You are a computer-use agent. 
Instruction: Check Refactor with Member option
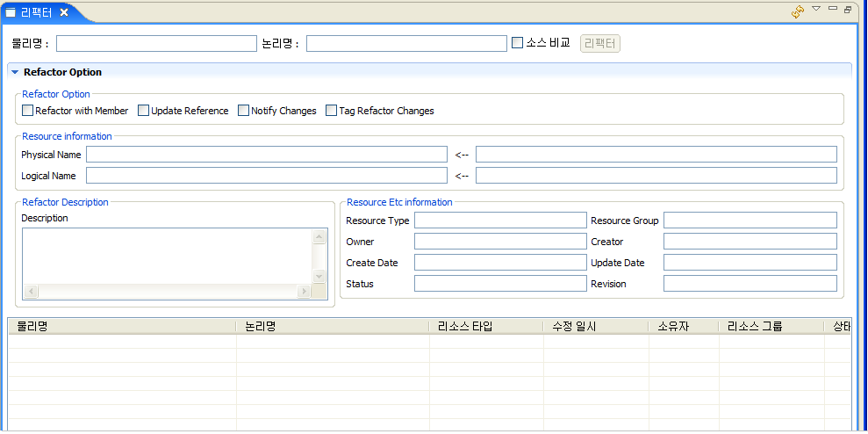pyautogui.click(x=28, y=111)
